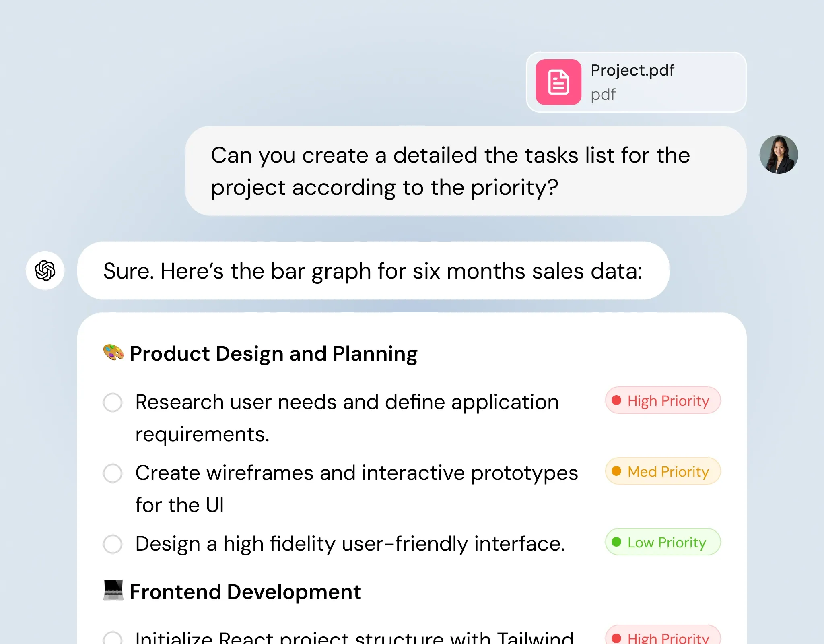The image size is (824, 644).
Task: Mark Create wireframes task as done
Action: pyautogui.click(x=113, y=473)
